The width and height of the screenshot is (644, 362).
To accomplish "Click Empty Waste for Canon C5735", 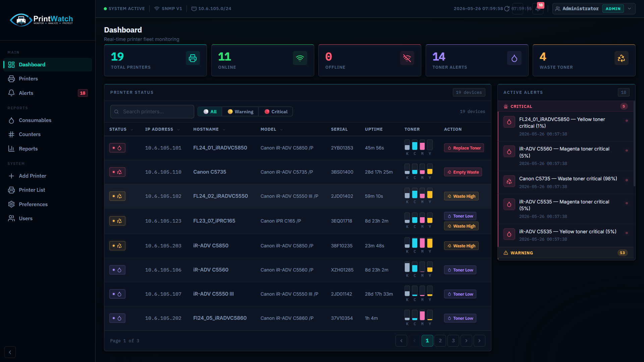I will (463, 172).
